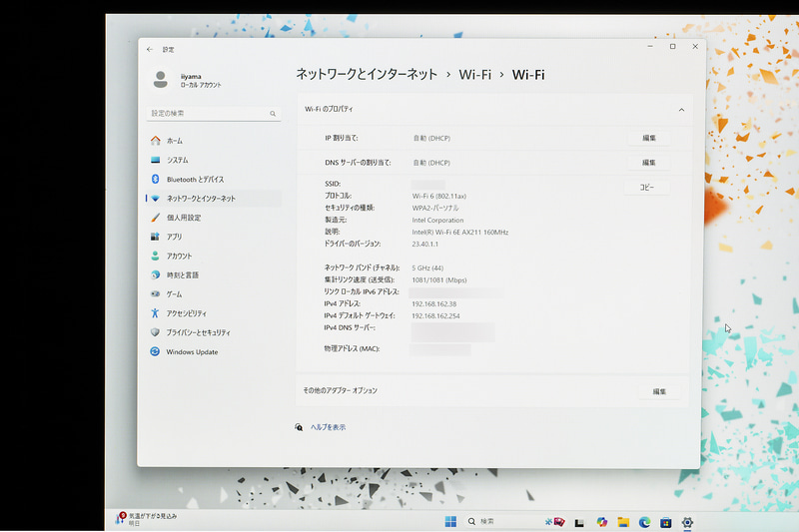This screenshot has width=799, height=532.
Task: Click the 時刻と言語 globe icon
Action: point(155,274)
